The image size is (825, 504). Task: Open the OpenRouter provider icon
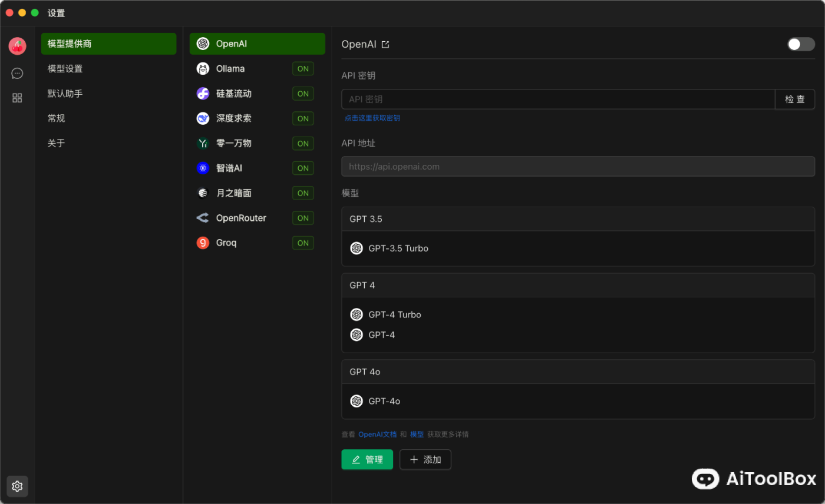click(203, 217)
